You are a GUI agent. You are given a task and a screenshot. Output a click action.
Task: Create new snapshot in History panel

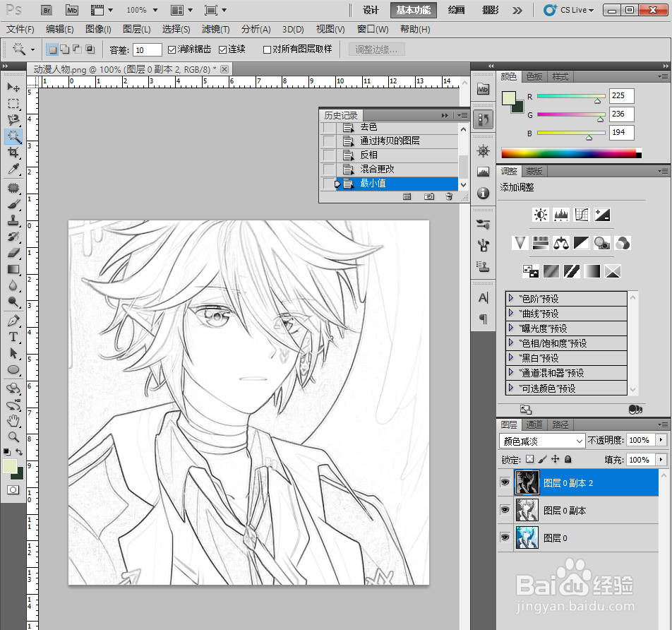point(428,196)
